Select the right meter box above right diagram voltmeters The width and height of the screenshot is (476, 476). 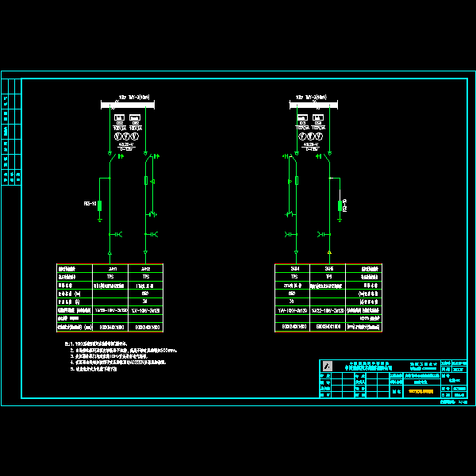point(318,117)
